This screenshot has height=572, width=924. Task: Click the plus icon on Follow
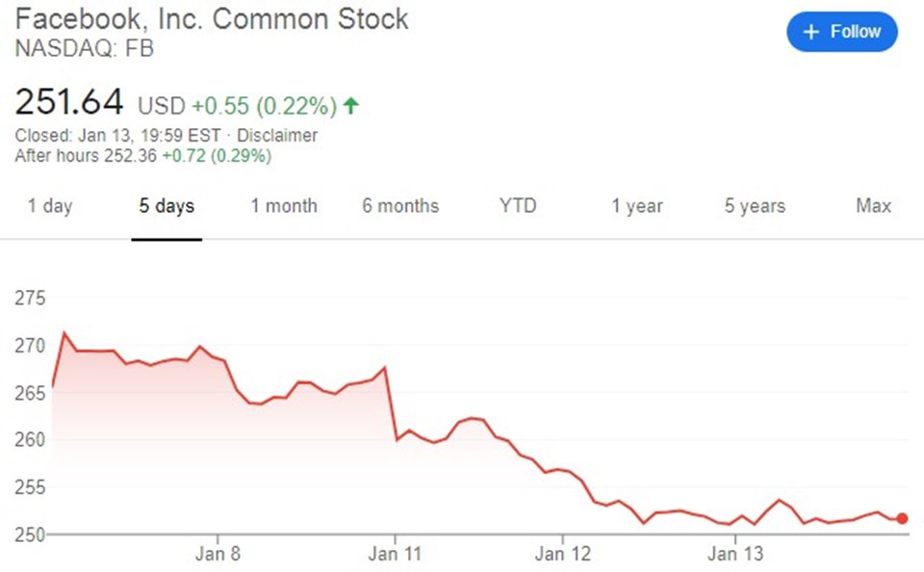[x=812, y=33]
